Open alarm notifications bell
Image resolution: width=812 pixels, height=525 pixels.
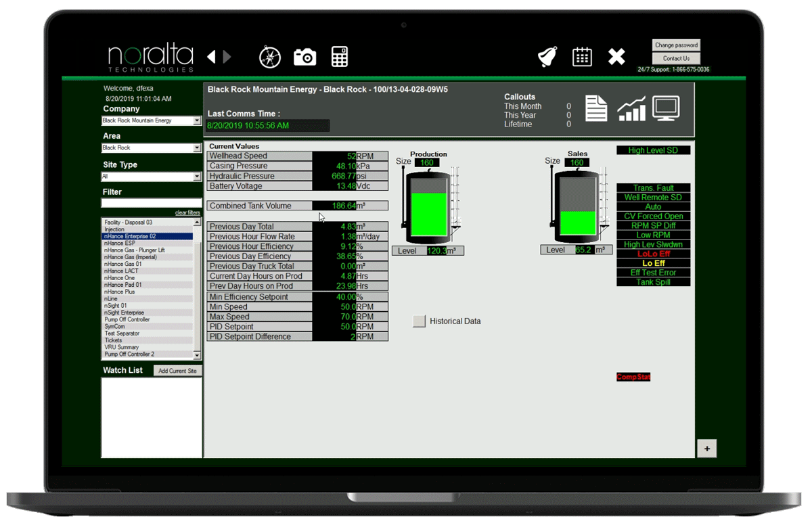tap(547, 58)
